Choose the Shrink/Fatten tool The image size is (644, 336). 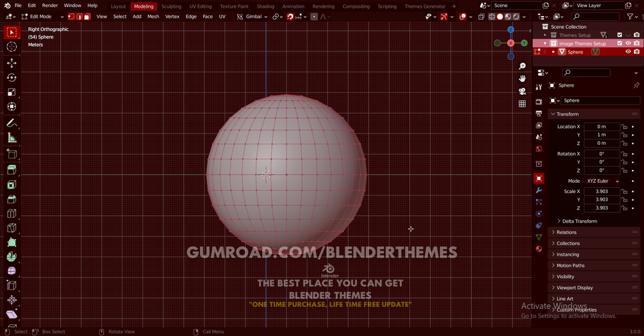pos(12,300)
